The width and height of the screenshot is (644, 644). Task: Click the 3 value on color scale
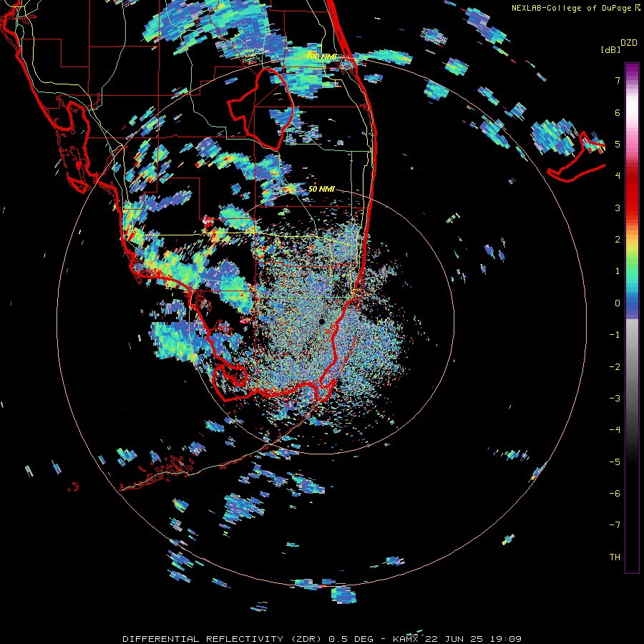point(618,208)
